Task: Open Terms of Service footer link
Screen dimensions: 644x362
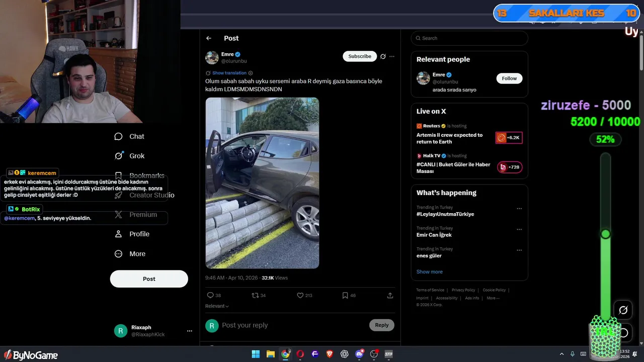Action: pos(430,290)
